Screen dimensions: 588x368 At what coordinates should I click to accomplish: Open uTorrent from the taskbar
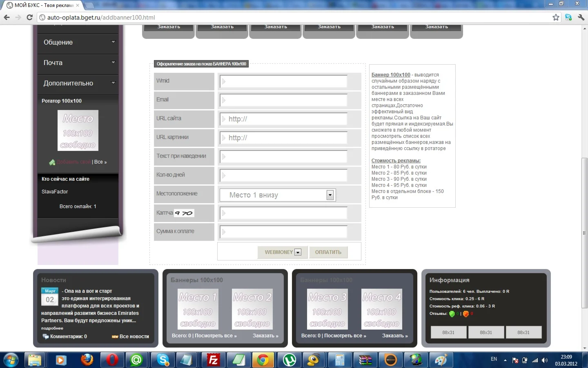point(290,360)
